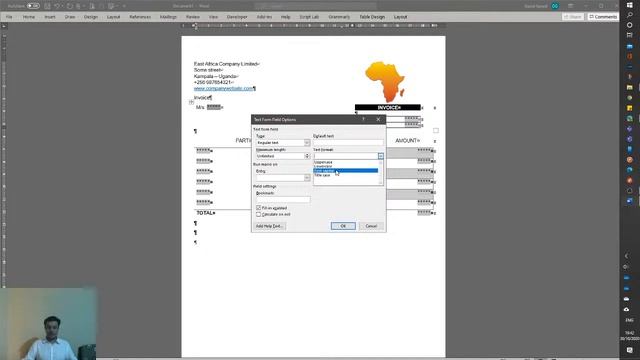Switch to the Insert tab
The height and width of the screenshot is (360, 640).
pos(50,17)
